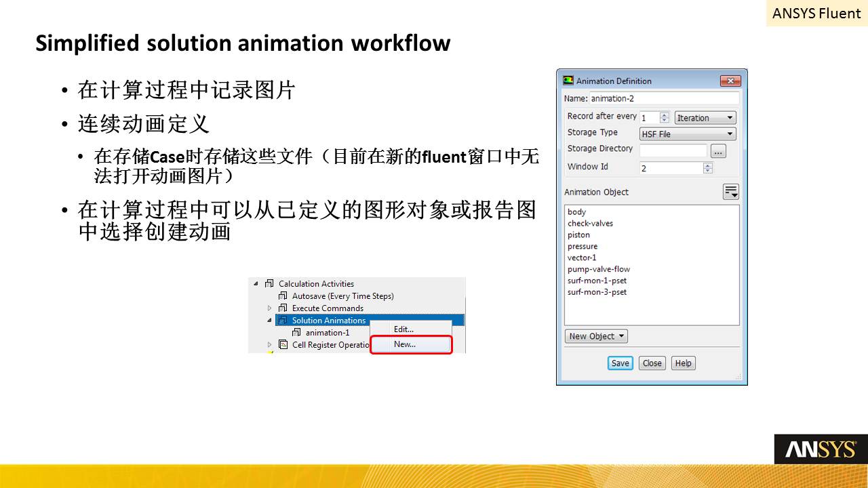The height and width of the screenshot is (488, 868).
Task: Click the Cell Register Operations icon
Action: [x=283, y=345]
